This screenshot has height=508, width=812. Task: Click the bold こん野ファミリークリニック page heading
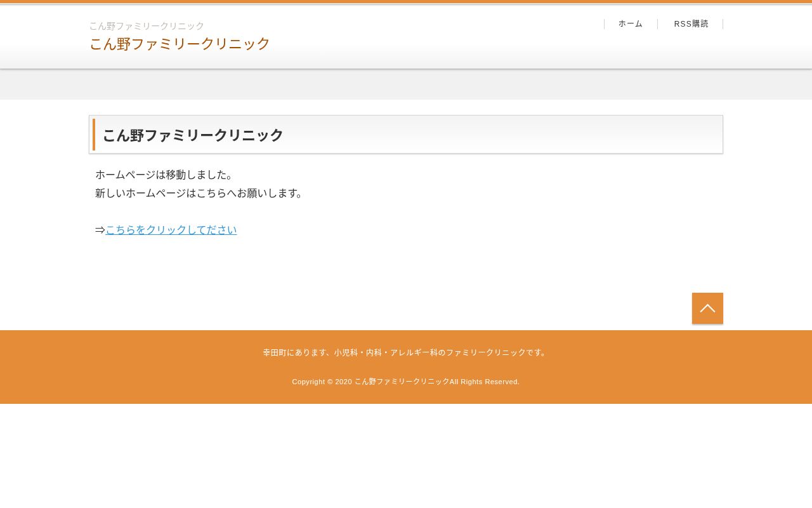pyautogui.click(x=193, y=135)
